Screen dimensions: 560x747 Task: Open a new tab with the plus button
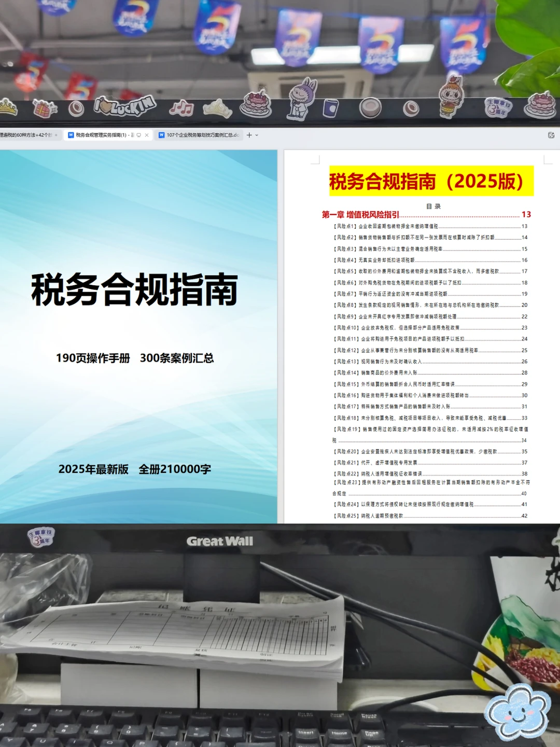click(249, 135)
